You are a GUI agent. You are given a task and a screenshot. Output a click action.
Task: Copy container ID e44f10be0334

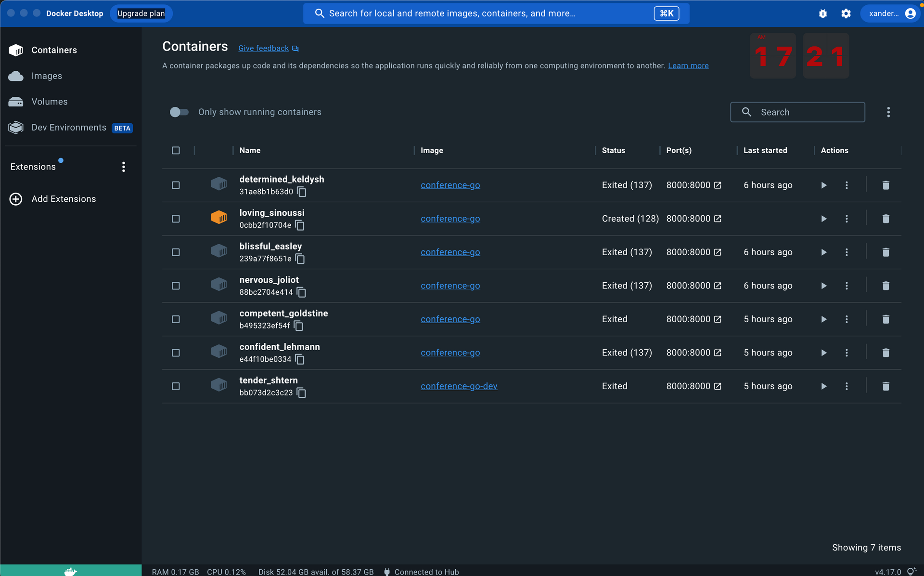300,359
